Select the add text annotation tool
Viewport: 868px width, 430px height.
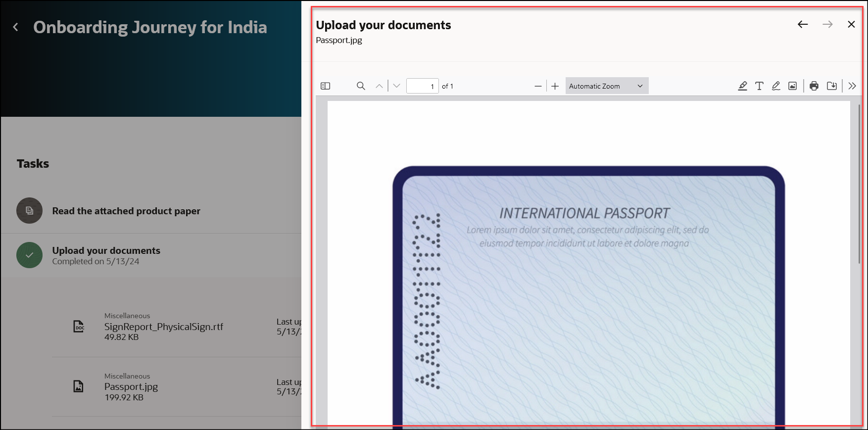pos(759,86)
